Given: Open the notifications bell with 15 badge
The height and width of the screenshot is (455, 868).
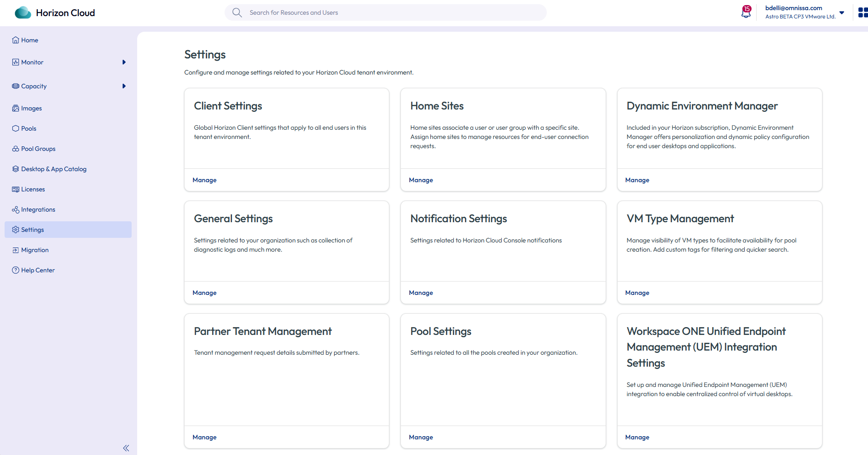Looking at the screenshot, I should tap(746, 12).
